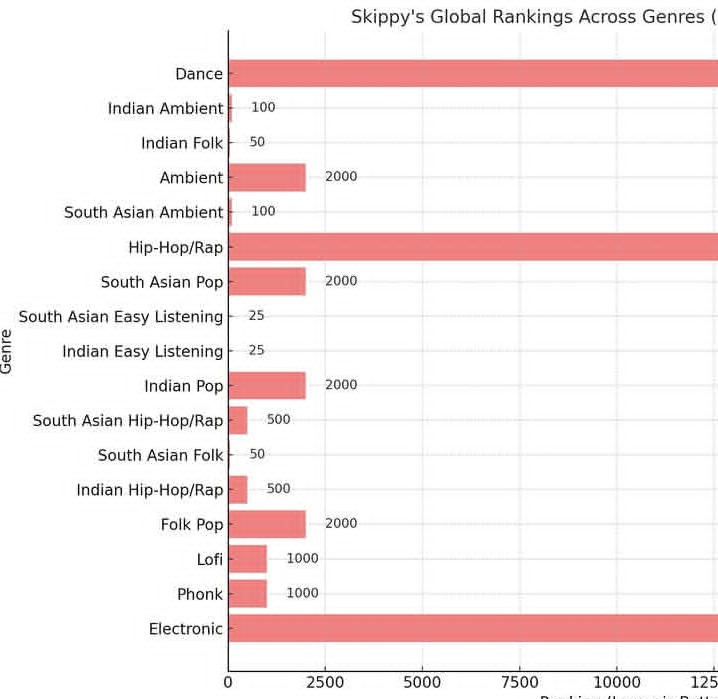Click the Hip-Hop/Rap genre label
718x699 pixels.
pos(176,248)
